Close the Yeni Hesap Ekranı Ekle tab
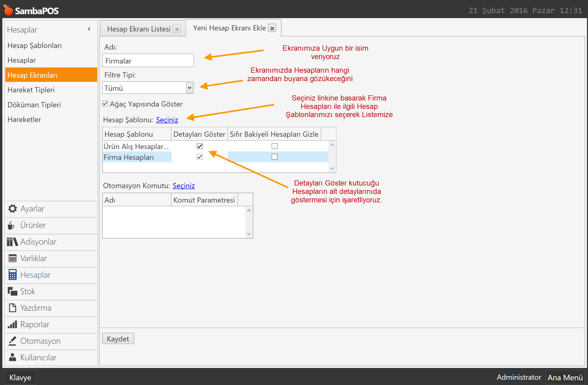This screenshot has width=588, height=385. (272, 28)
